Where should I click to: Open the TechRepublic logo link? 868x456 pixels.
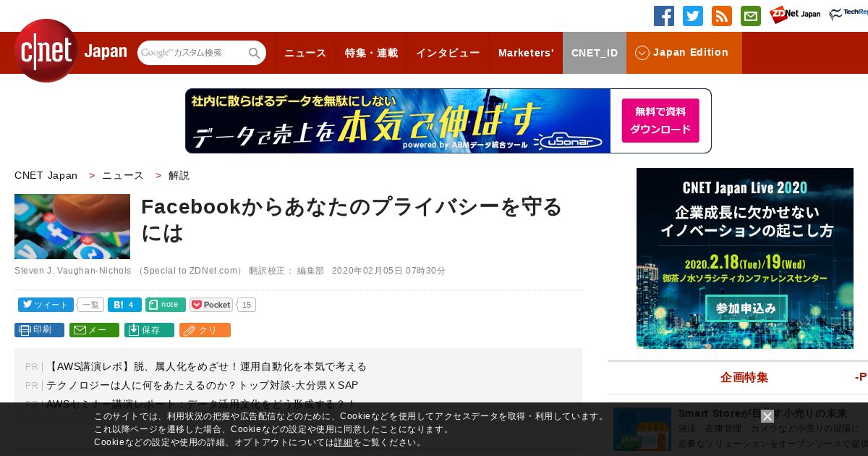(x=848, y=14)
